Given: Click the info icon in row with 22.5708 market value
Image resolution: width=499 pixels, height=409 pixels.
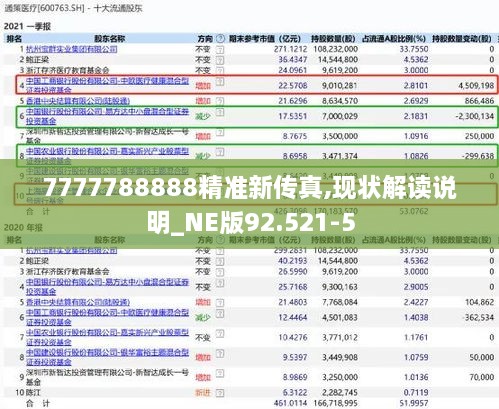Looking at the screenshot, I should (x=220, y=81).
